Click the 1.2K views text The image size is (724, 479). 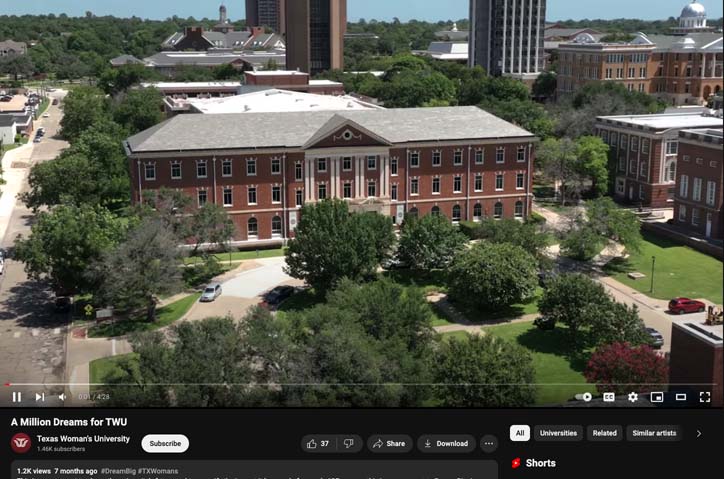(x=34, y=471)
